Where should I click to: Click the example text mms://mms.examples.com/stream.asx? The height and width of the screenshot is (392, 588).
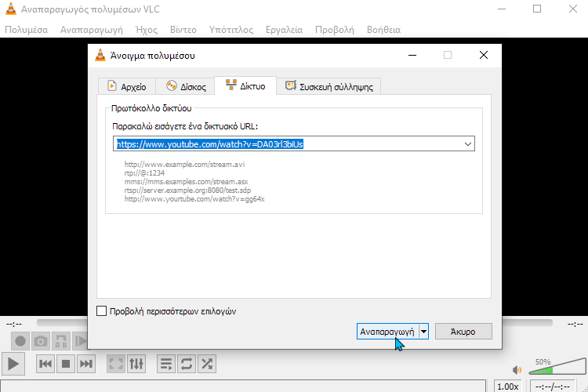tap(186, 182)
